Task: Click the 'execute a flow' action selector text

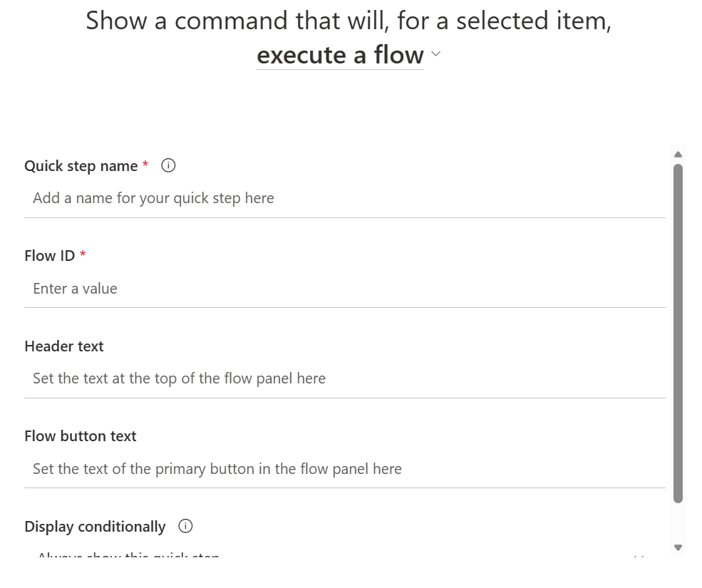Action: [340, 55]
